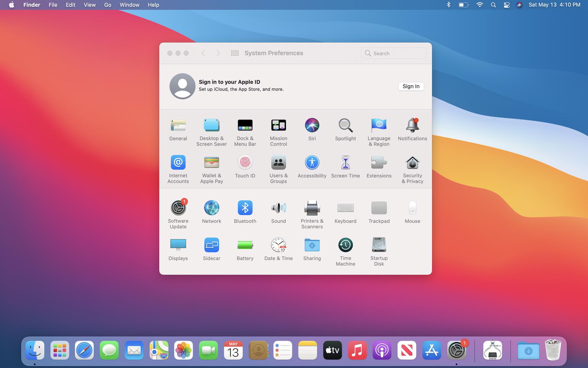Open Wallet & Apple Pay preferences

[x=211, y=170]
